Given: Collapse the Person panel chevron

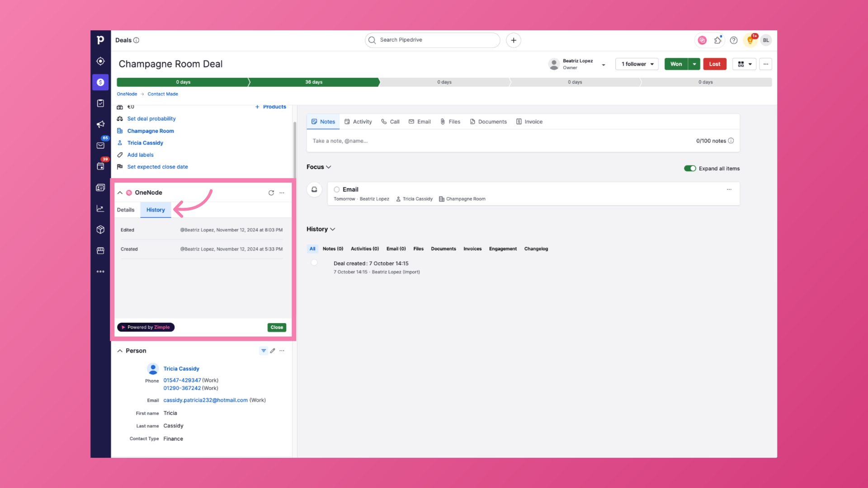Looking at the screenshot, I should click(120, 351).
